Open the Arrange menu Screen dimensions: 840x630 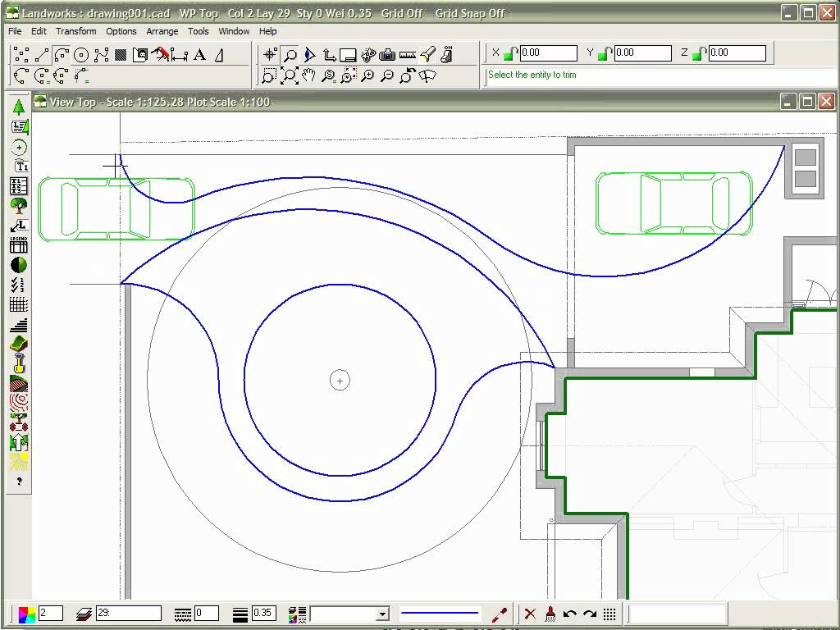click(162, 31)
